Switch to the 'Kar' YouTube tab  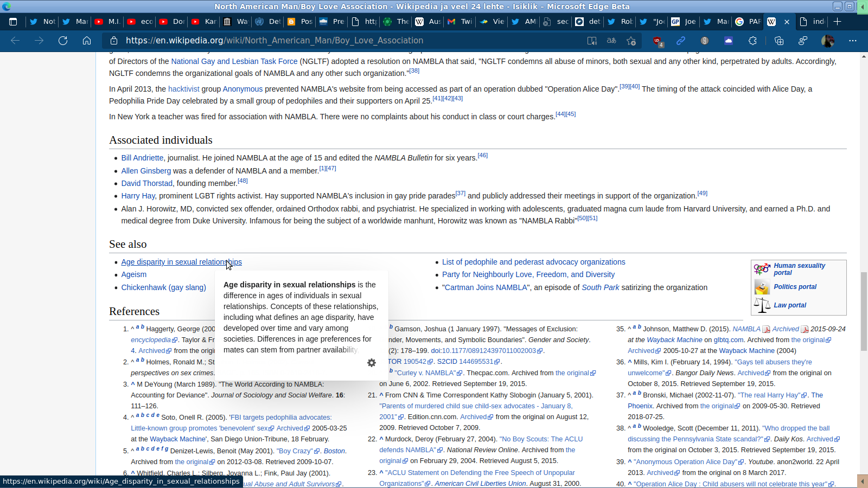click(x=203, y=22)
